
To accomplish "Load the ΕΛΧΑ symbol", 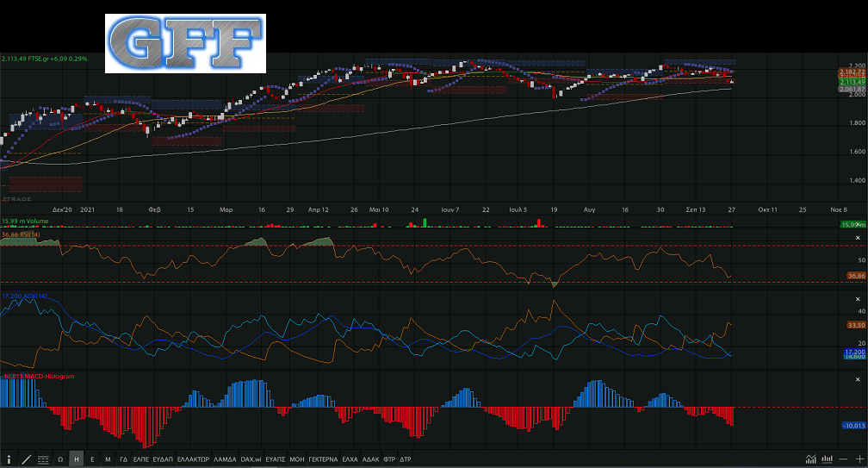I will pos(350,459).
